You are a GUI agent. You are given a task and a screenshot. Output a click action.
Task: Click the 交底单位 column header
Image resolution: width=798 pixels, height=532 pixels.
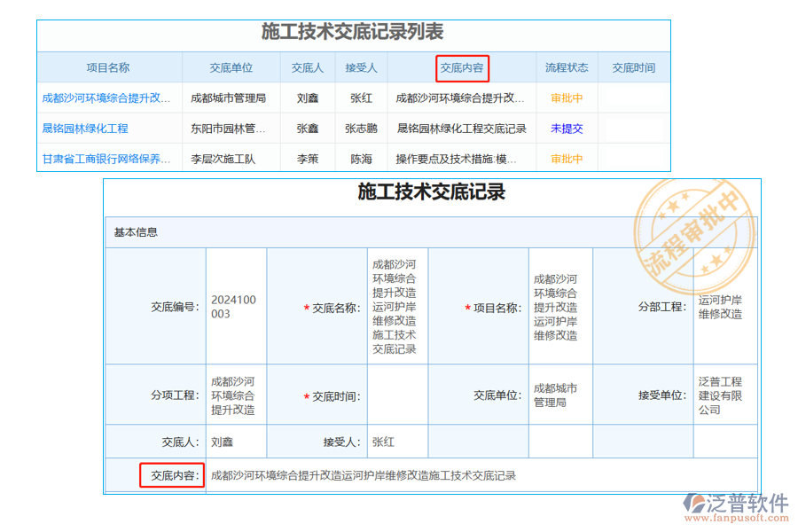pos(231,67)
